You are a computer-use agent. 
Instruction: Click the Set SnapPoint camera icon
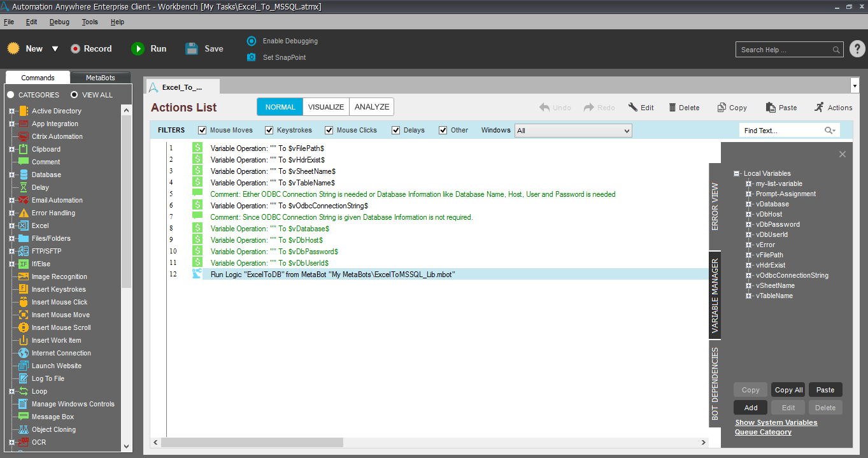pos(252,57)
